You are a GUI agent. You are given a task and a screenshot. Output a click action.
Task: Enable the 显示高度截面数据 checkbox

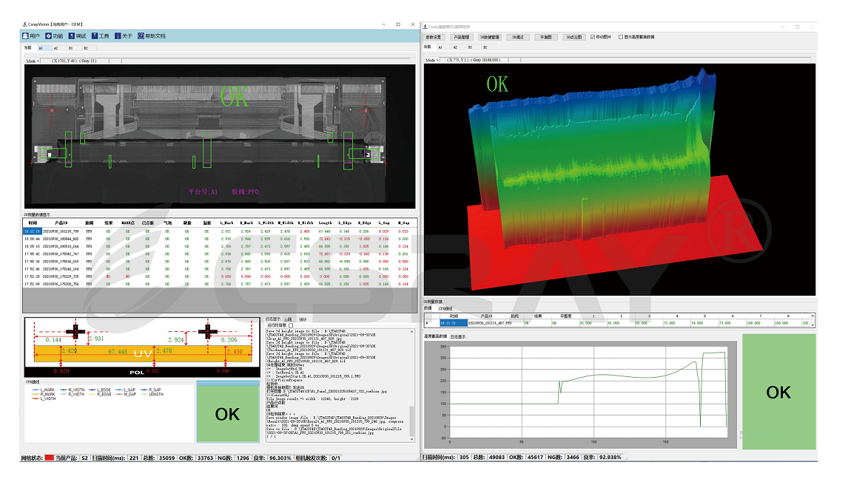620,36
